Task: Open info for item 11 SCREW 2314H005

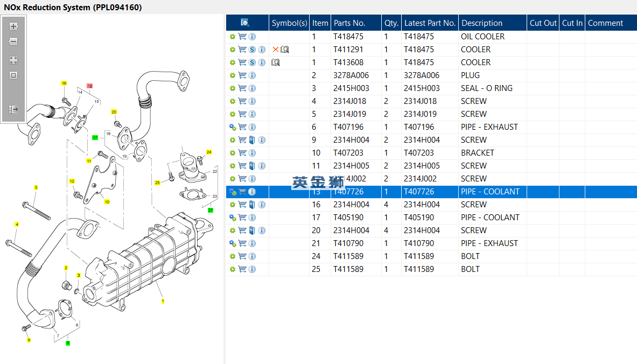Action: point(262,166)
